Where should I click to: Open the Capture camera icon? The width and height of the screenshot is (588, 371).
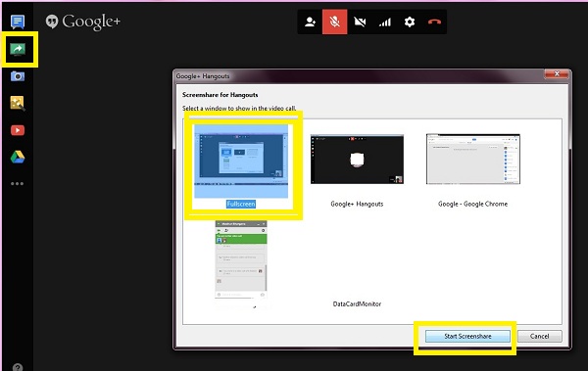pos(18,76)
